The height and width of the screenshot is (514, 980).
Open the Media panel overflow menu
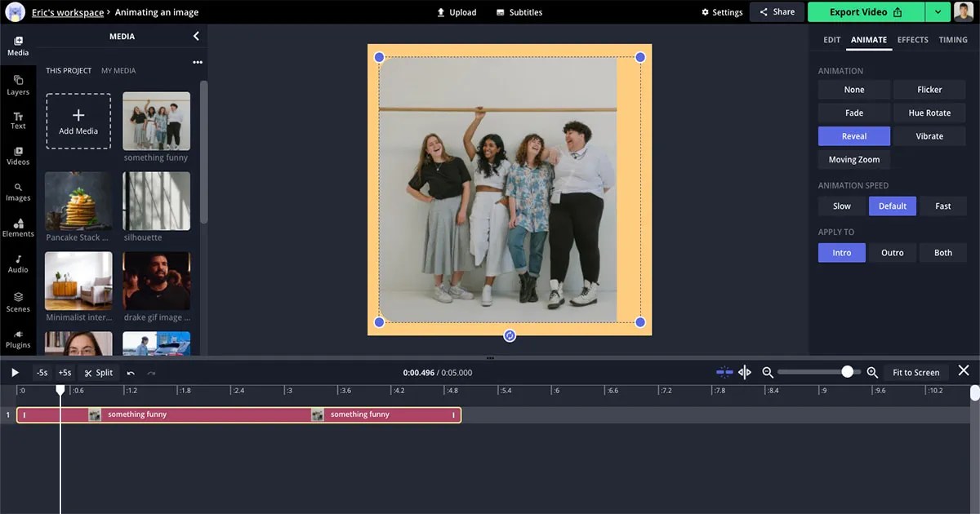197,61
